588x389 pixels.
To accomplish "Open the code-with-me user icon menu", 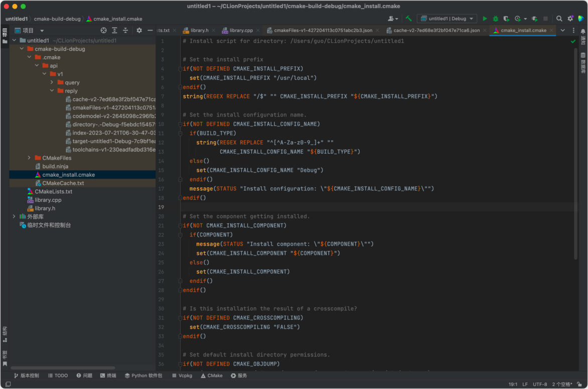I will click(x=393, y=19).
